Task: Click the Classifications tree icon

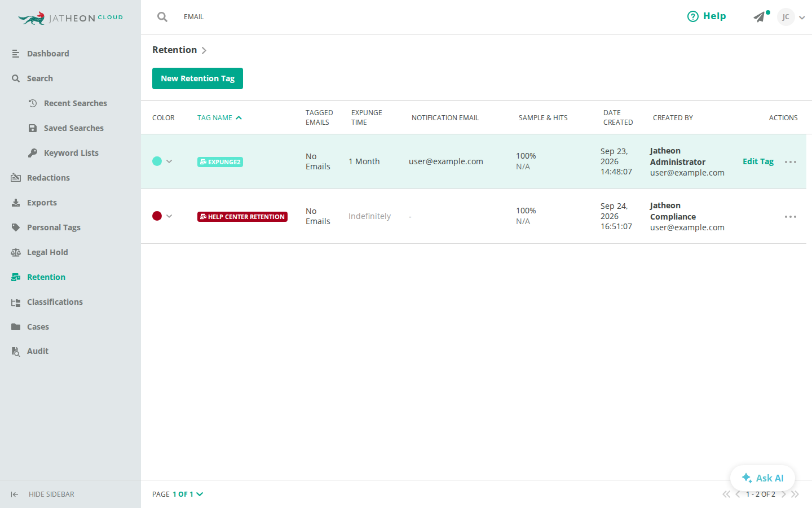Action: pyautogui.click(x=16, y=303)
